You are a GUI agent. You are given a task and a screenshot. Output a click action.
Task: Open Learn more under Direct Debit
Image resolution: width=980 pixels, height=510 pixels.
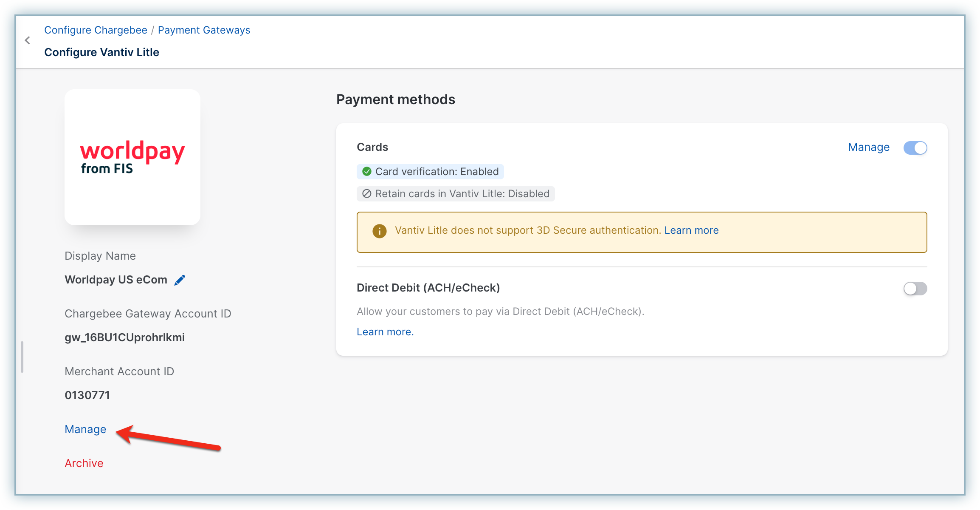[x=385, y=332]
